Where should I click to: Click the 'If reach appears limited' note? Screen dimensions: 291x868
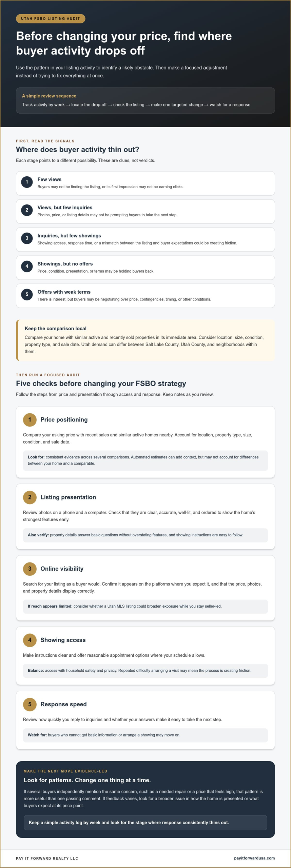tap(145, 607)
